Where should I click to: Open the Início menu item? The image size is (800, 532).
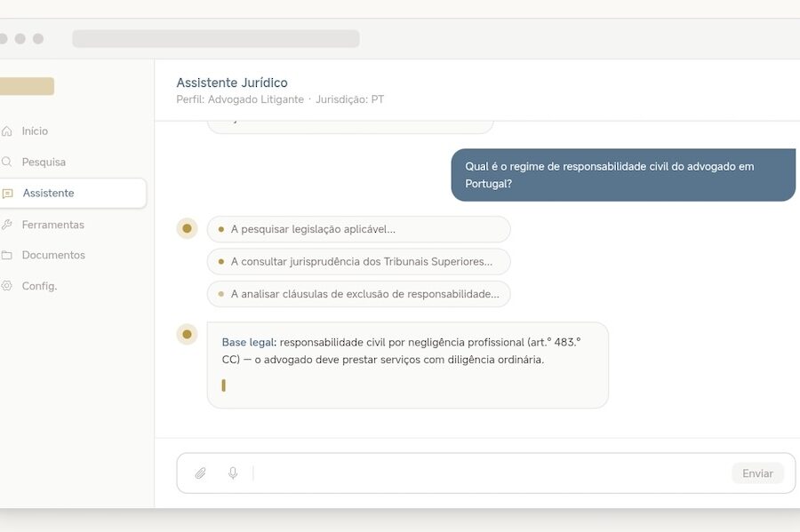coord(36,131)
